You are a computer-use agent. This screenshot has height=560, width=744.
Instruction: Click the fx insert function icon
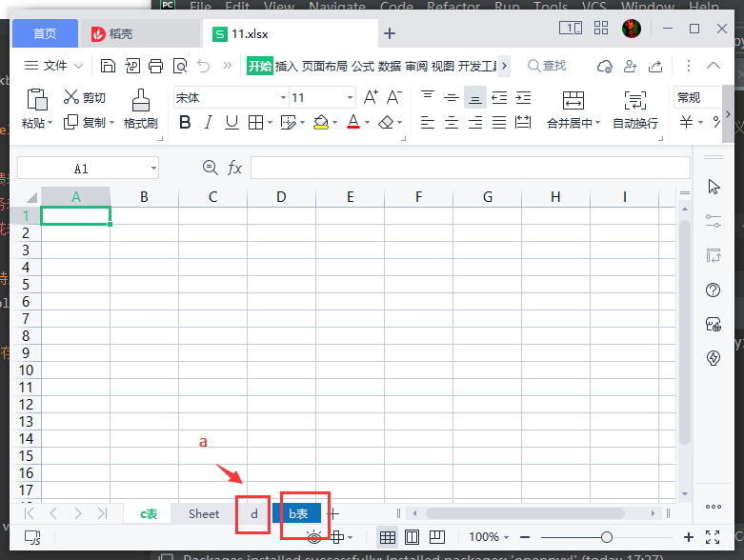(x=235, y=168)
